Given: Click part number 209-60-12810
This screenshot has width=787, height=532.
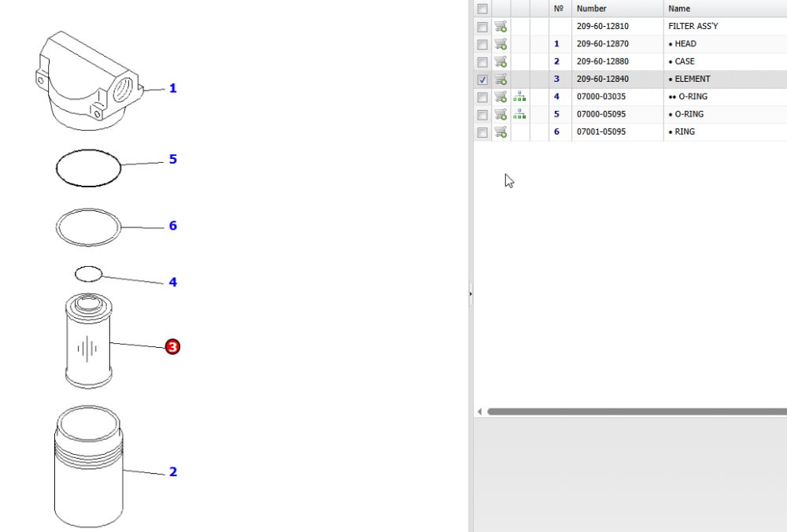Looking at the screenshot, I should [602, 26].
